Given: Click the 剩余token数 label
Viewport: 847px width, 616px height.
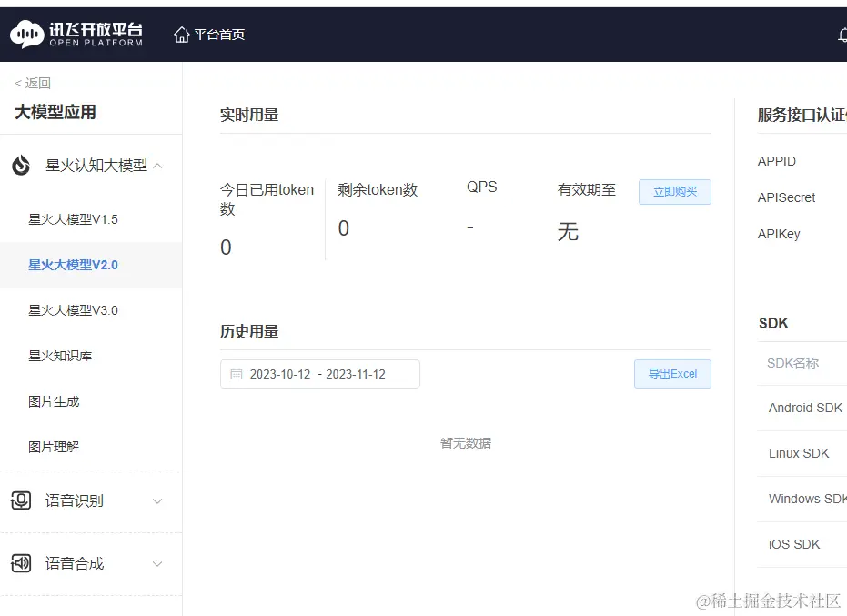Looking at the screenshot, I should pyautogui.click(x=378, y=189).
